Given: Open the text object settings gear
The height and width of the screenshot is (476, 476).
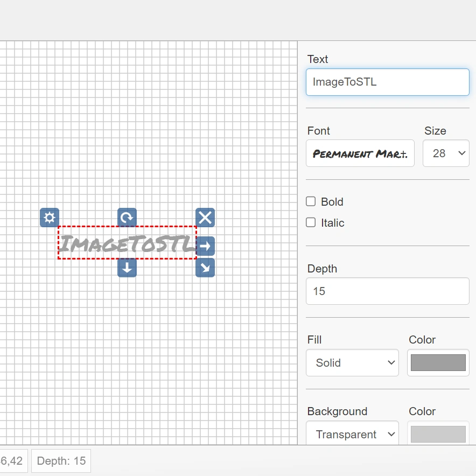Looking at the screenshot, I should click(50, 218).
